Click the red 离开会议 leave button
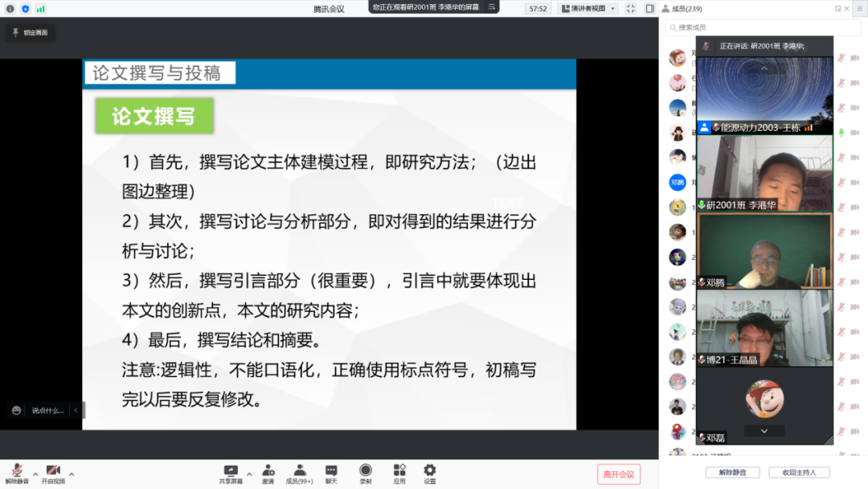 pyautogui.click(x=618, y=474)
